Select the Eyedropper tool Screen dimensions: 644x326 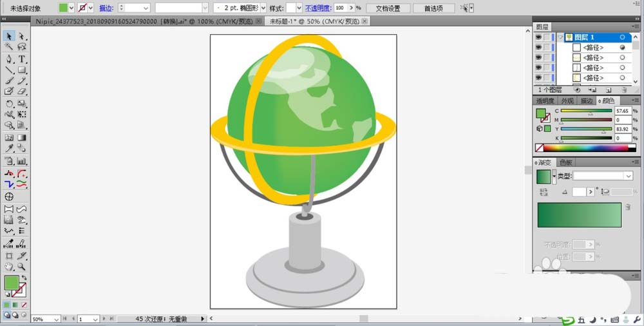tap(9, 148)
